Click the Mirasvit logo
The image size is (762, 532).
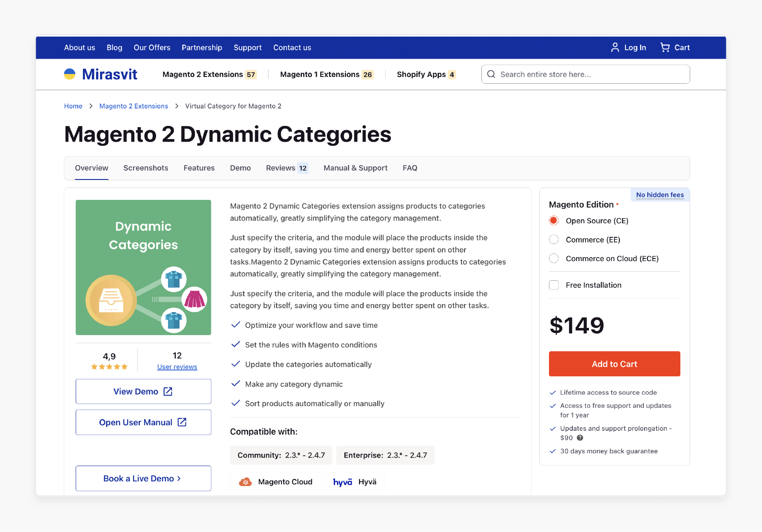click(100, 74)
